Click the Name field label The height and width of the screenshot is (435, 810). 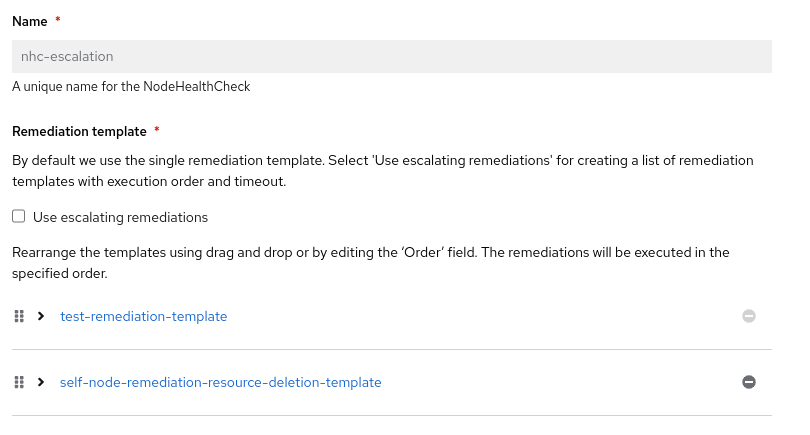pos(30,21)
